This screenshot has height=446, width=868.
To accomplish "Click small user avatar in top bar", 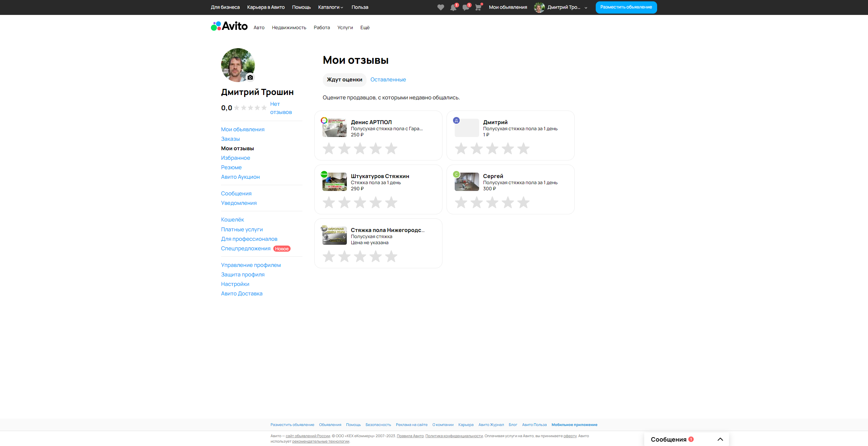I will coord(539,7).
